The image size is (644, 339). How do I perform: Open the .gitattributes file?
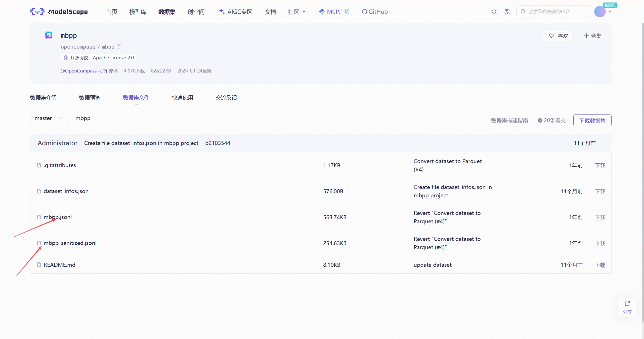pyautogui.click(x=60, y=165)
